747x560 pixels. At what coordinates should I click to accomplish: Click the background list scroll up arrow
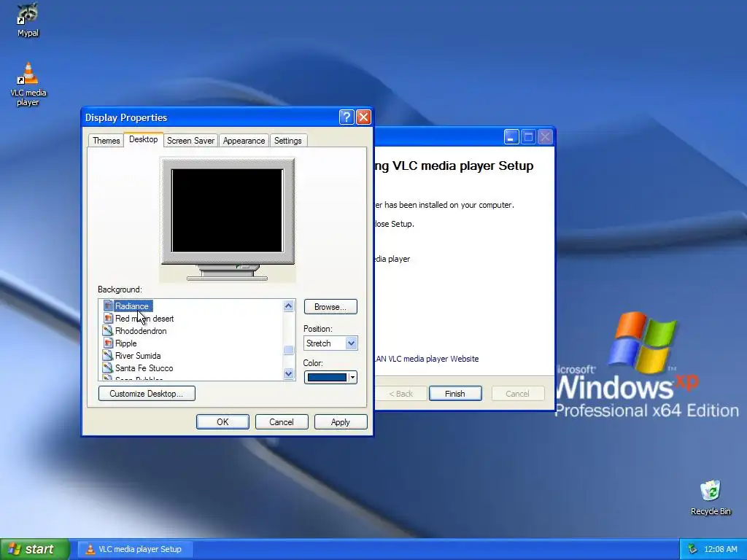point(288,306)
